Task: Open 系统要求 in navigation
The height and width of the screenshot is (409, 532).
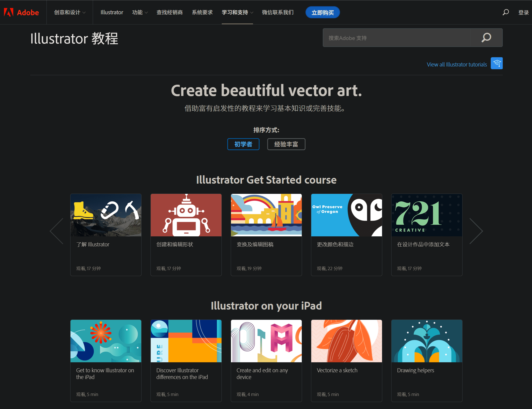Action: click(x=202, y=12)
